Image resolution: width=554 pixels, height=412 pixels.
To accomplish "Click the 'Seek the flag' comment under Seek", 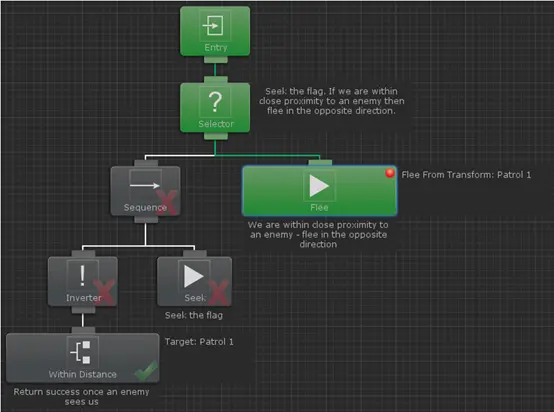I will 194,315.
